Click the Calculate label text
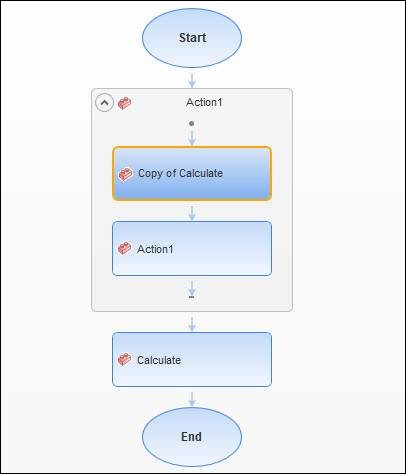This screenshot has height=474, width=406. point(159,360)
